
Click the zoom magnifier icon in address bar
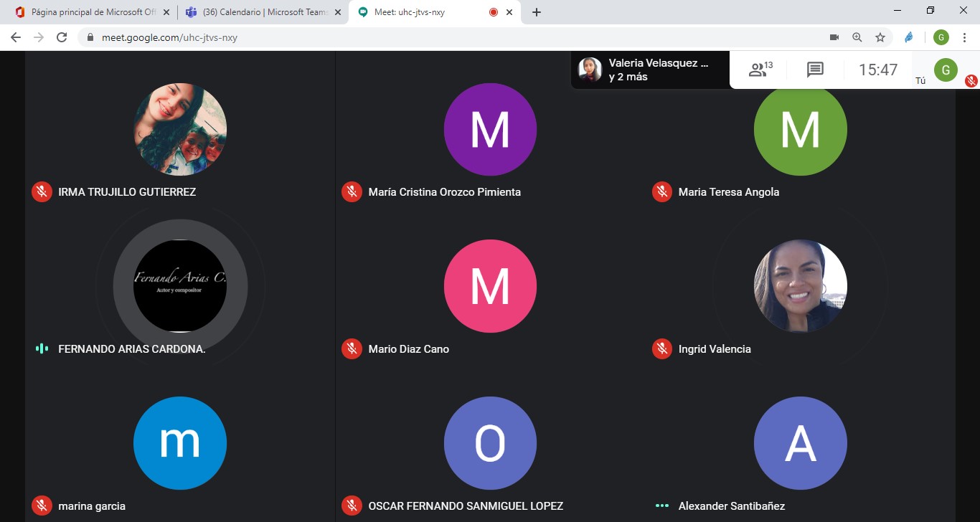857,37
